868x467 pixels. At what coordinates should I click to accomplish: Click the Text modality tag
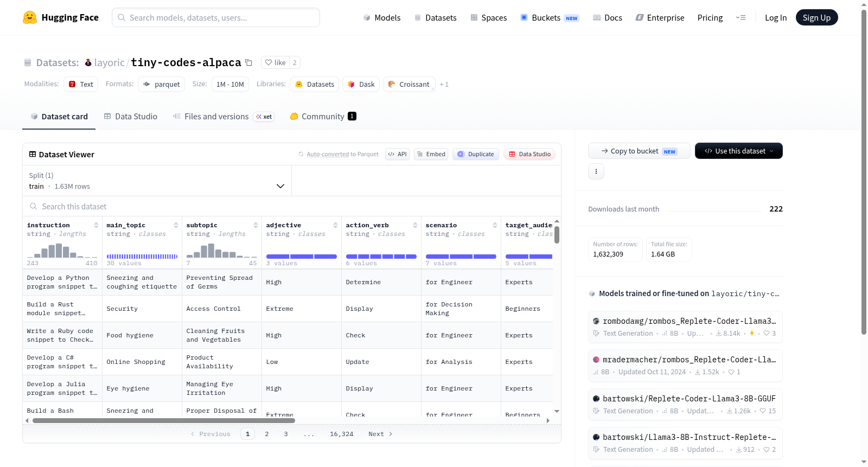(x=81, y=84)
